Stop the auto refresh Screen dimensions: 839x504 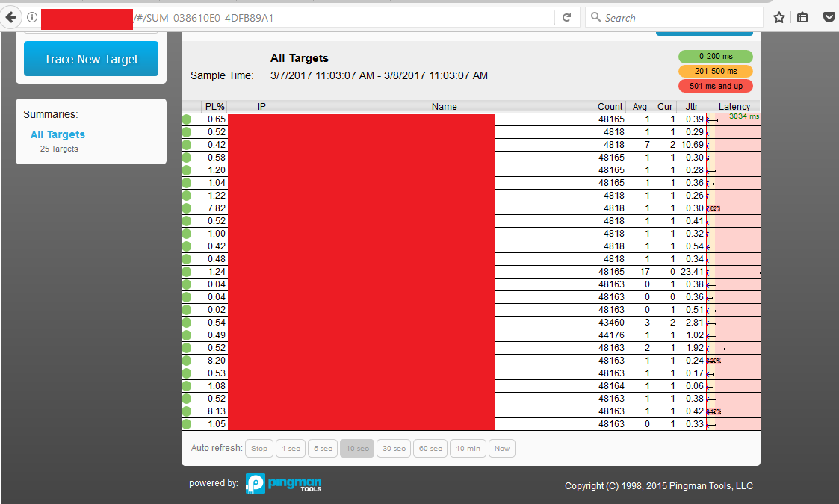click(x=258, y=448)
